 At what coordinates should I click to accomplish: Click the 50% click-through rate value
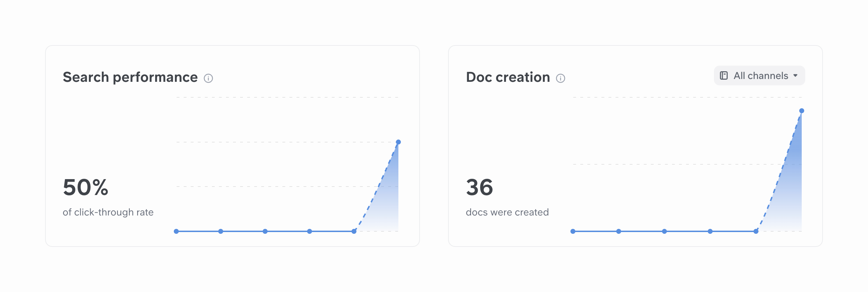(86, 187)
